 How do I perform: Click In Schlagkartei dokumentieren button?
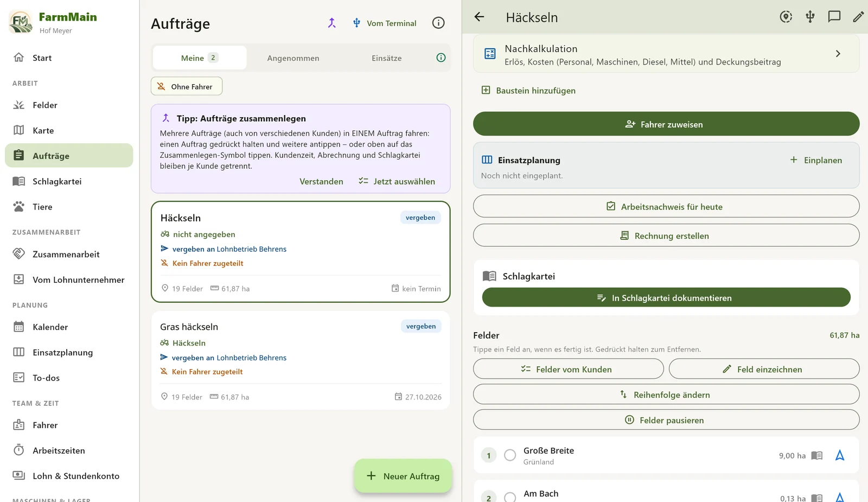point(666,297)
